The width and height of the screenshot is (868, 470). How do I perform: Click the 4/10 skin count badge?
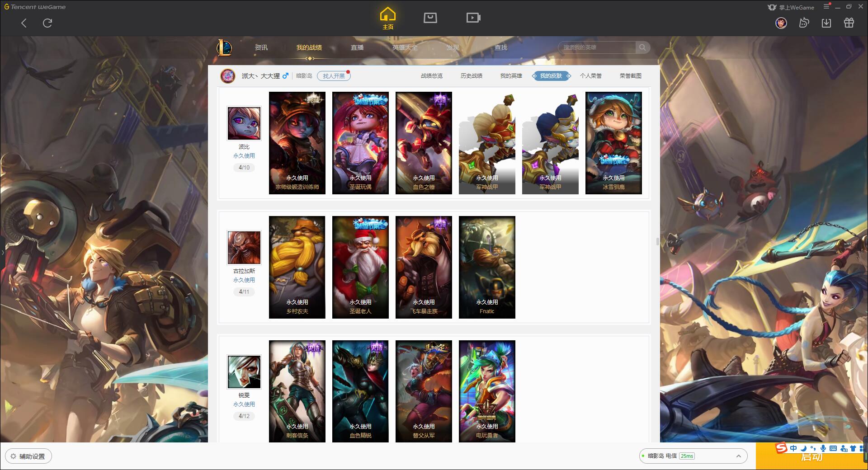point(244,168)
